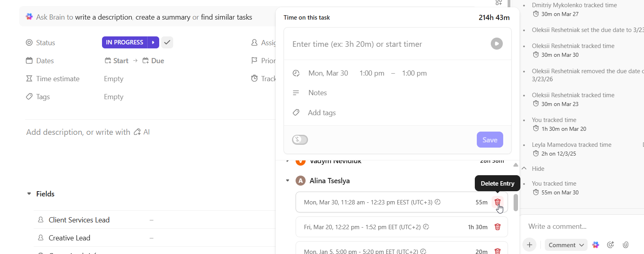Collapse Alina Tseslya time entries

pos(288,181)
